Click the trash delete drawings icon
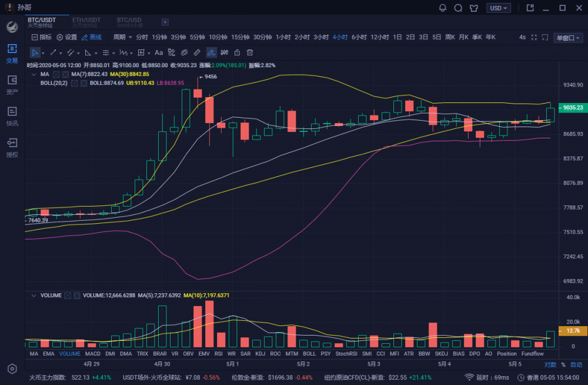The height and width of the screenshot is (385, 588). pos(250,52)
